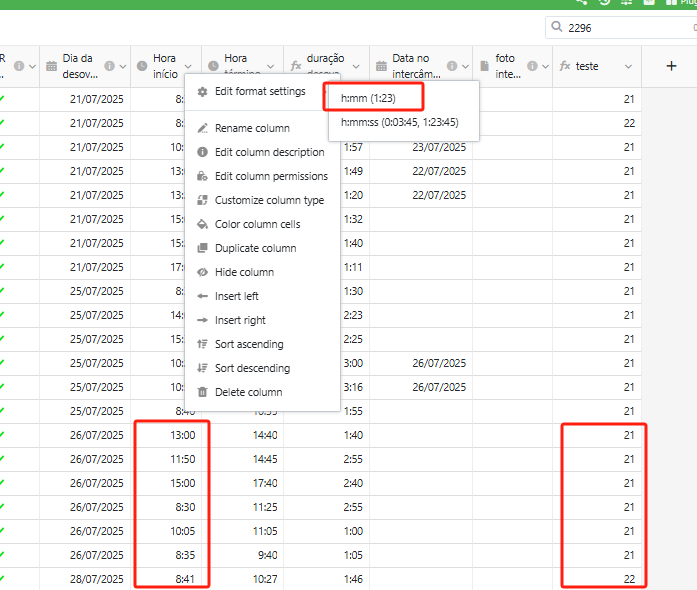
Task: Open the teste column dropdown arrow
Action: click(x=628, y=66)
